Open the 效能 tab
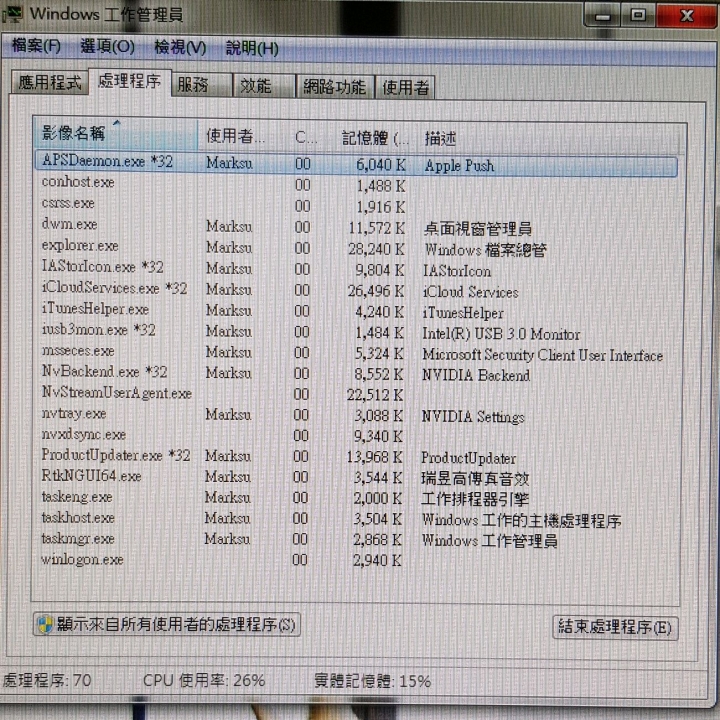The width and height of the screenshot is (720, 720). pos(264,86)
